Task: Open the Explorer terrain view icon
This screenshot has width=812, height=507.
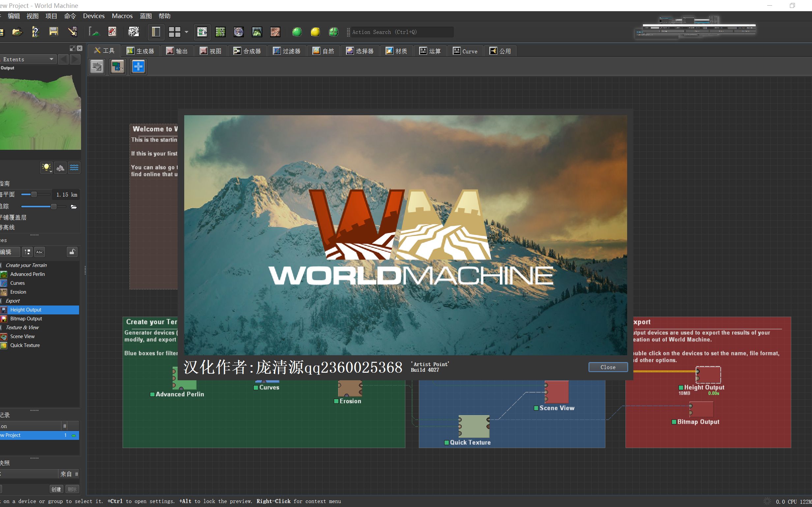Action: 257,32
